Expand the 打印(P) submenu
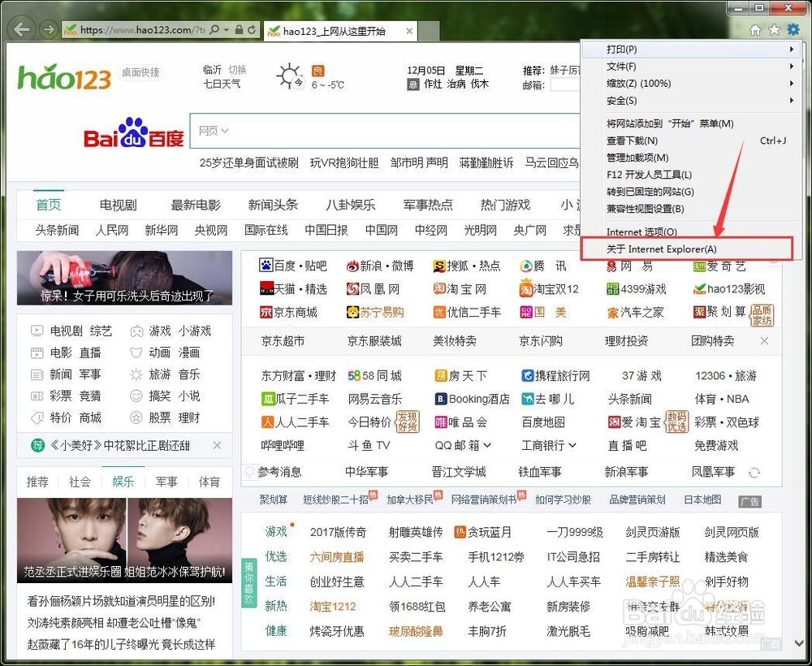 (691, 50)
